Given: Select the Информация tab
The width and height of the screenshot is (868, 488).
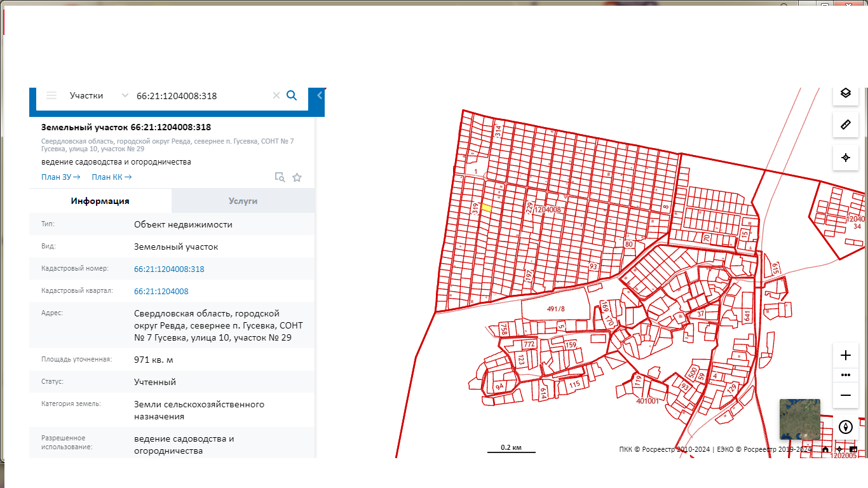Looking at the screenshot, I should (100, 201).
